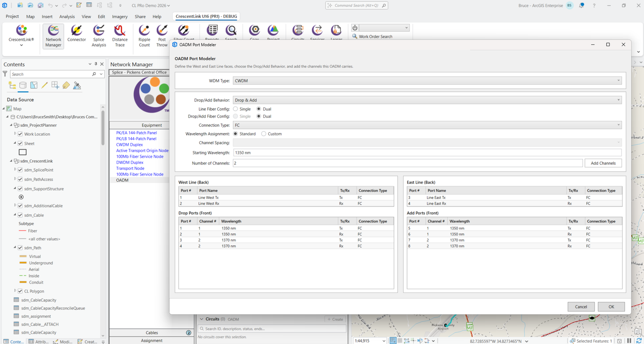Select Dual for Line Fiber Config

[x=258, y=109]
